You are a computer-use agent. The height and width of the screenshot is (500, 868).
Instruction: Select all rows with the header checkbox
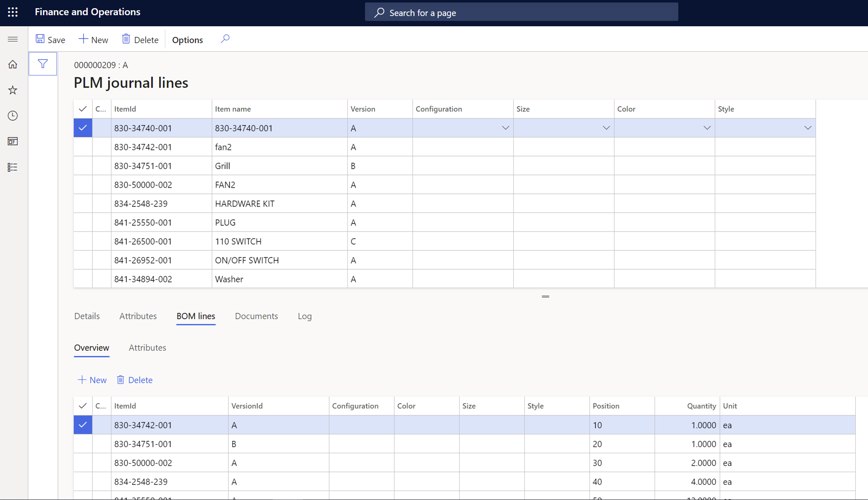(83, 109)
